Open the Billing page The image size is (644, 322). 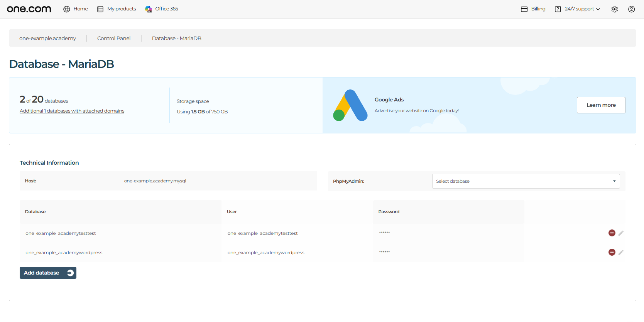pyautogui.click(x=533, y=9)
